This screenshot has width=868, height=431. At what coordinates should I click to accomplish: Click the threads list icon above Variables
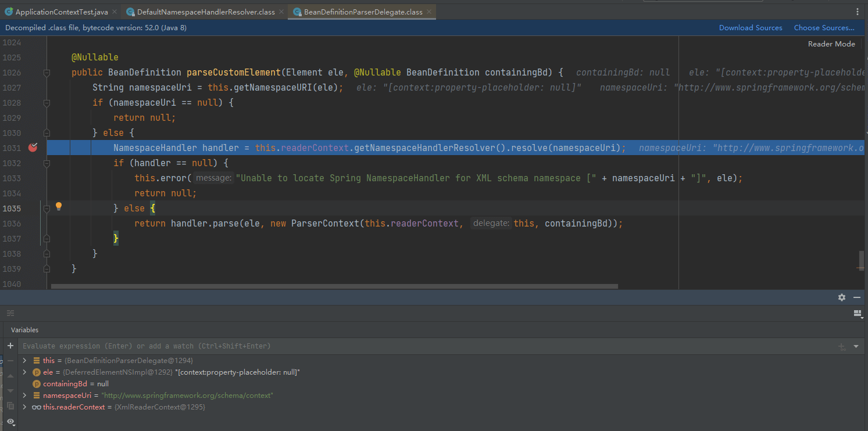(x=10, y=314)
